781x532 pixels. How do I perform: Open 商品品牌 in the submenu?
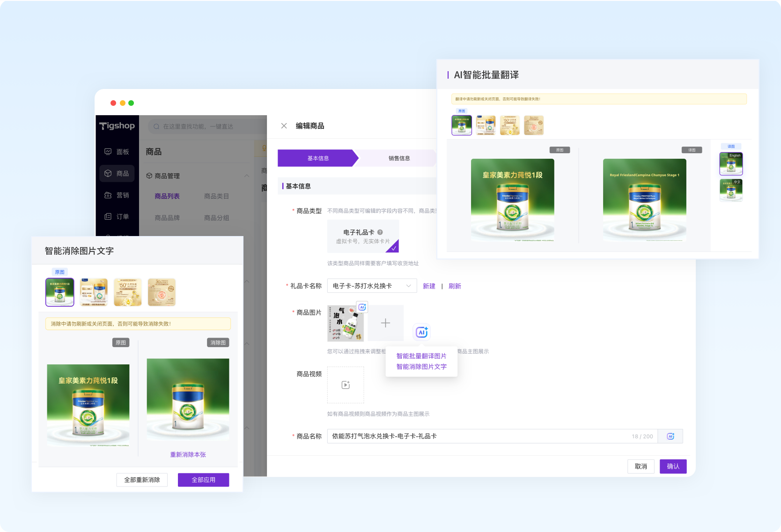pyautogui.click(x=167, y=218)
